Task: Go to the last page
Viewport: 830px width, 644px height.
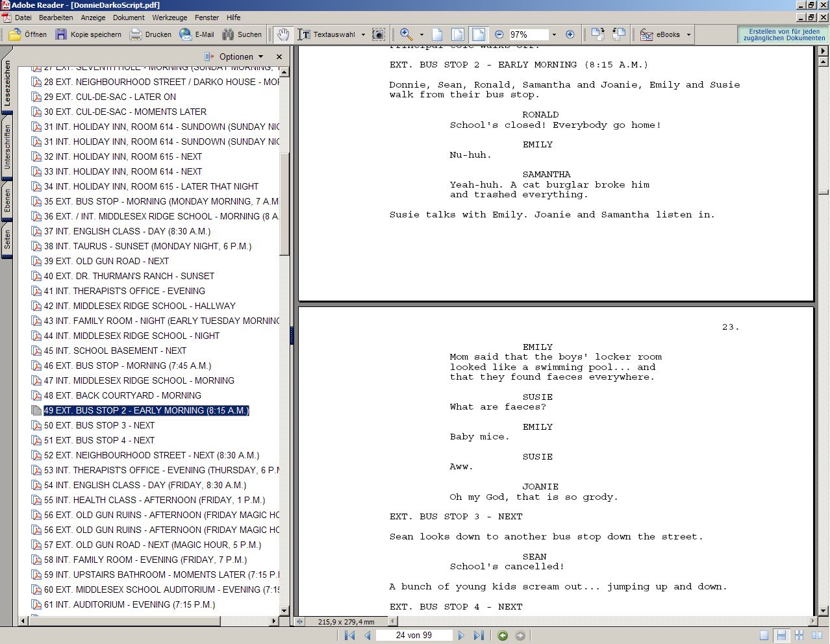Action: point(479,636)
